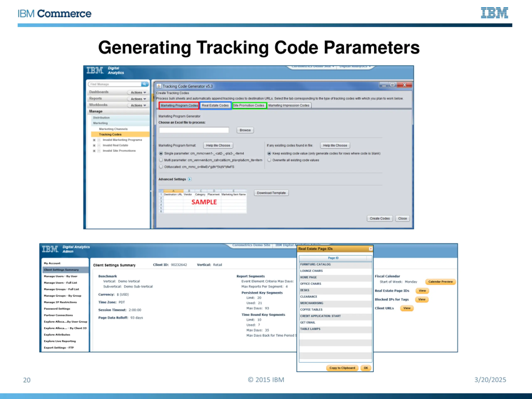This screenshot has height=399, width=532.
Task: Click the Tracking Code Generator title bar icon
Action: coord(159,86)
